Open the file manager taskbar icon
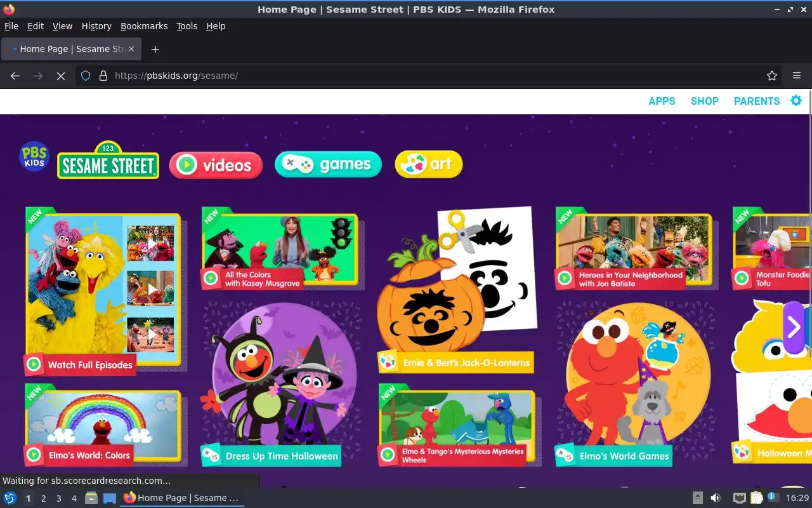This screenshot has width=812, height=508. [x=91, y=498]
